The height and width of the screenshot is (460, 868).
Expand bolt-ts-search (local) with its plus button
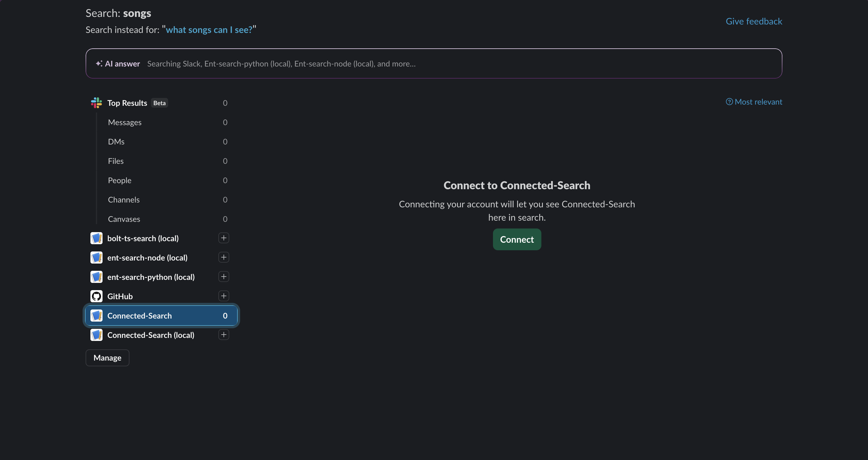224,238
